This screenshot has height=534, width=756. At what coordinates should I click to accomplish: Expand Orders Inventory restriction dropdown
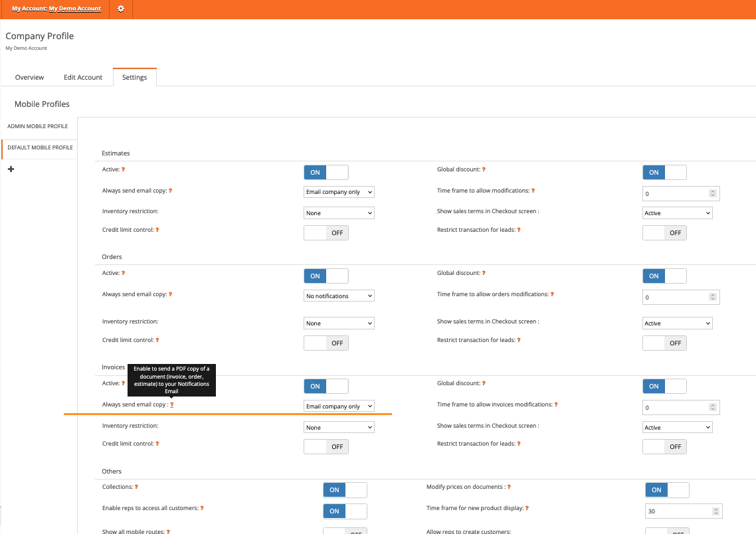click(339, 323)
